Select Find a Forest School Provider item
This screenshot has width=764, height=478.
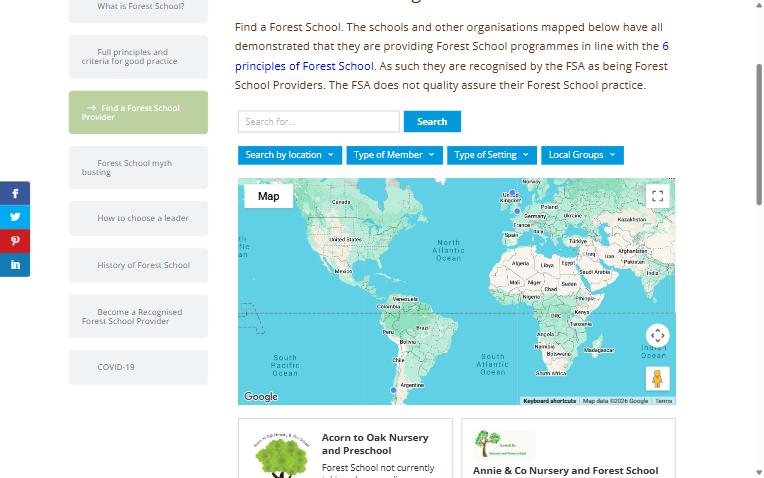(x=138, y=112)
